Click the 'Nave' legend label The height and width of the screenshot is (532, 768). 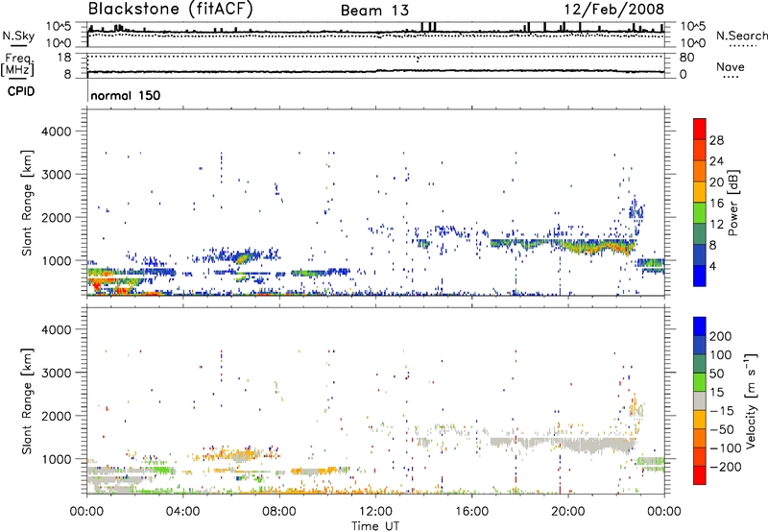click(x=730, y=66)
